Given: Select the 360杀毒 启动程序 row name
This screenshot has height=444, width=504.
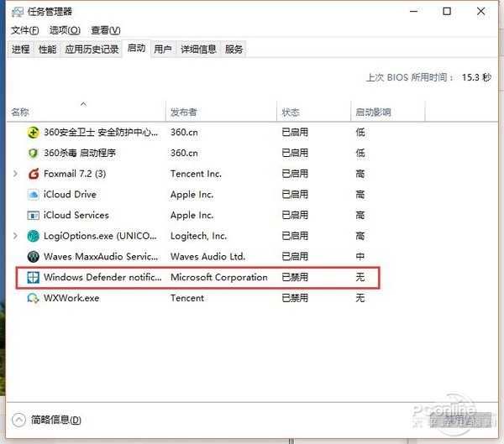Looking at the screenshot, I should click(80, 154).
